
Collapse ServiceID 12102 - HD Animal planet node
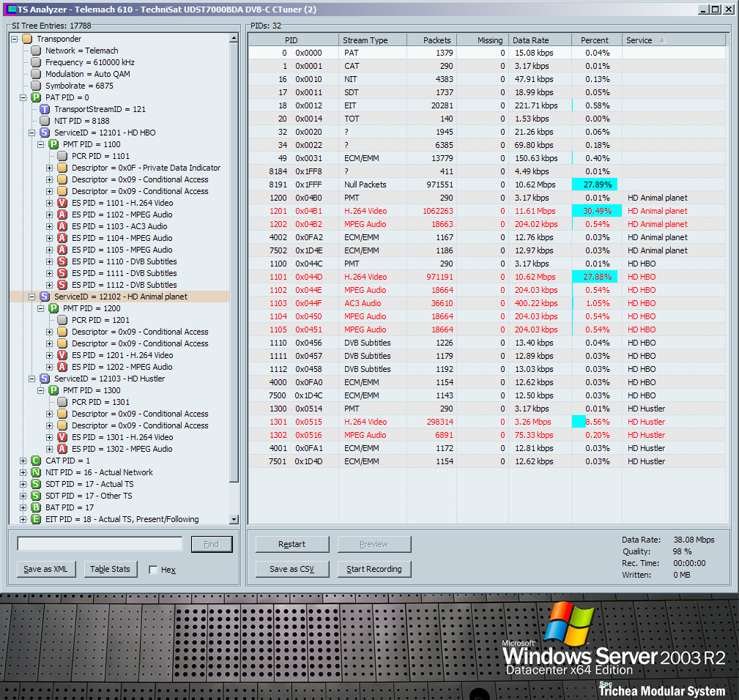point(31,297)
